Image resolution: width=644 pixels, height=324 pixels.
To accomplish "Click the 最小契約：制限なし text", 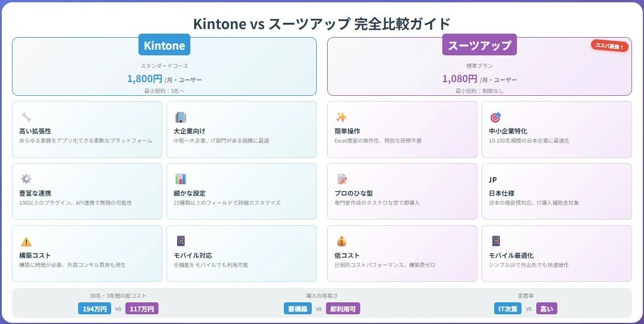I will pos(479,91).
